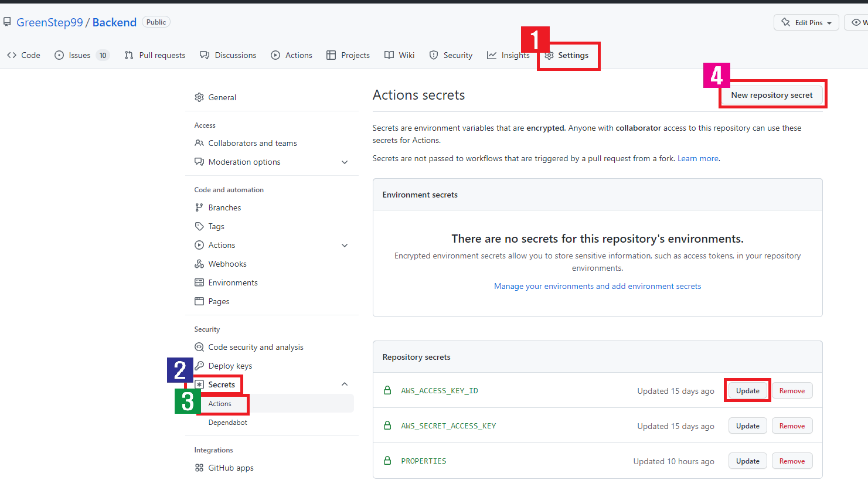The width and height of the screenshot is (868, 480).
Task: Click the book icon beside Wiki
Action: pos(389,55)
